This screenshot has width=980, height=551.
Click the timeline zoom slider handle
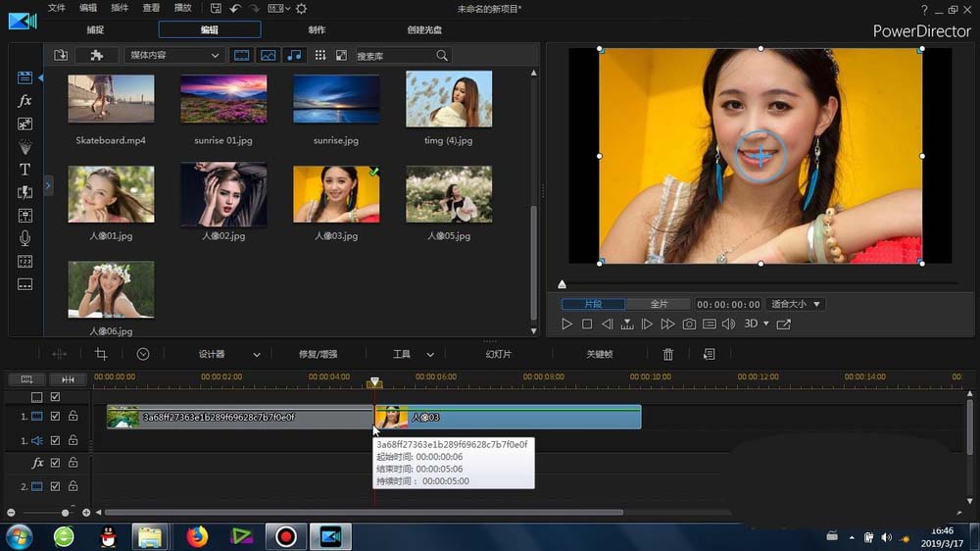(66, 513)
